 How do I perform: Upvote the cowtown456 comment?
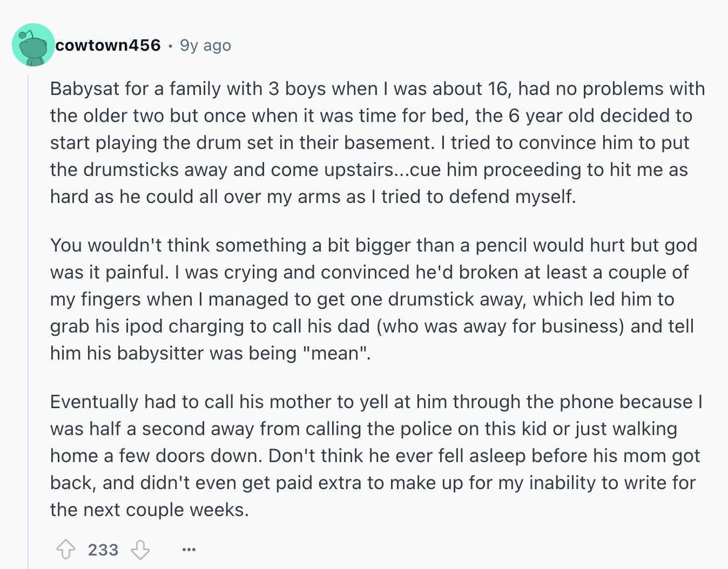[66, 550]
